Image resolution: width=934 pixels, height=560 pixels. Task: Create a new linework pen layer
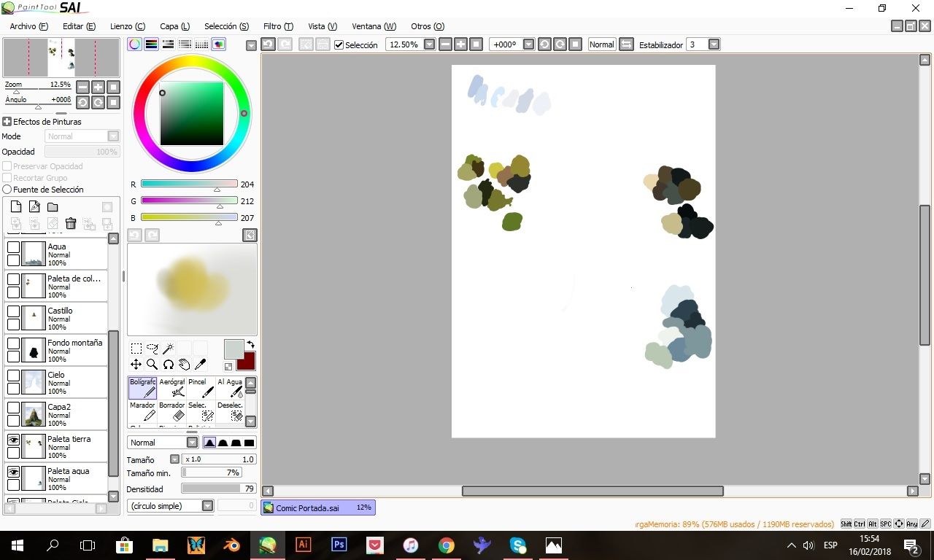(x=34, y=207)
